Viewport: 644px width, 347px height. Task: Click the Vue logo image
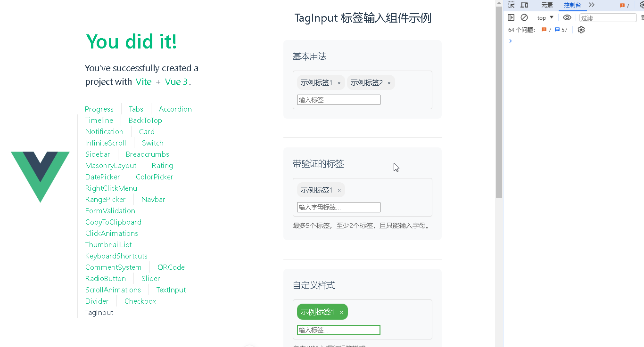pyautogui.click(x=40, y=177)
